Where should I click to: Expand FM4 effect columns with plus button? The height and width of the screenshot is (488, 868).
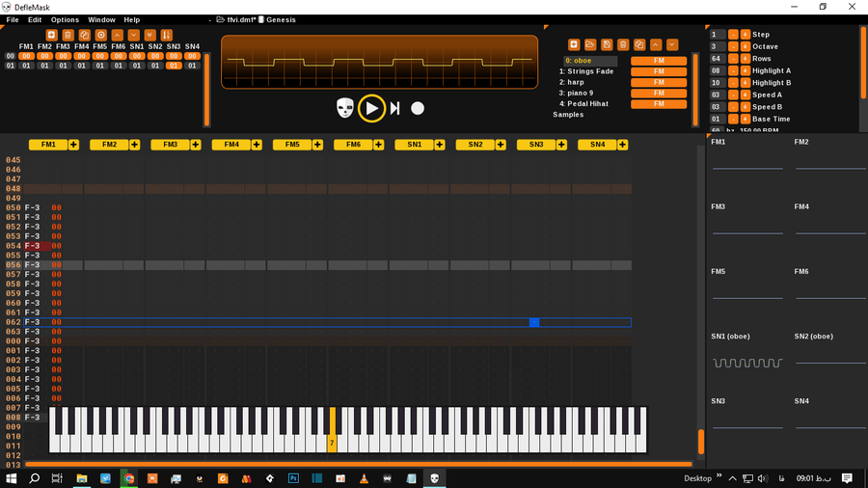pos(257,145)
